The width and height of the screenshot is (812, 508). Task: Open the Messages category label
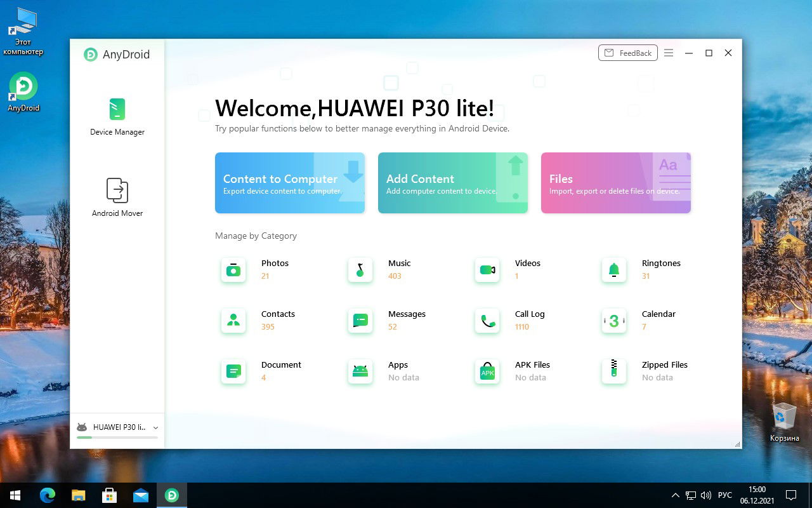(x=407, y=314)
